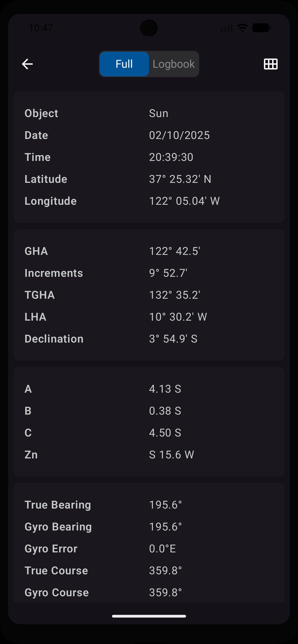Image resolution: width=298 pixels, height=644 pixels.
Task: Select the Object value Sun
Action: click(x=159, y=113)
